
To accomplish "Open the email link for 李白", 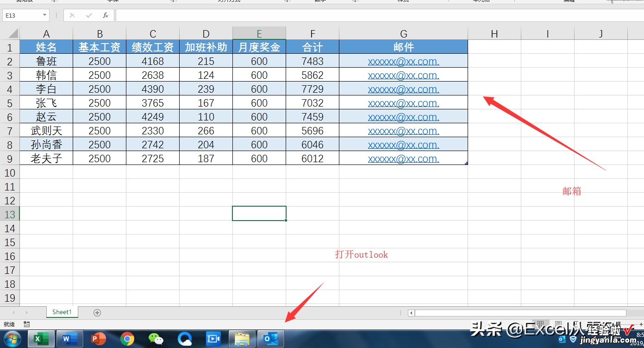I will click(404, 89).
